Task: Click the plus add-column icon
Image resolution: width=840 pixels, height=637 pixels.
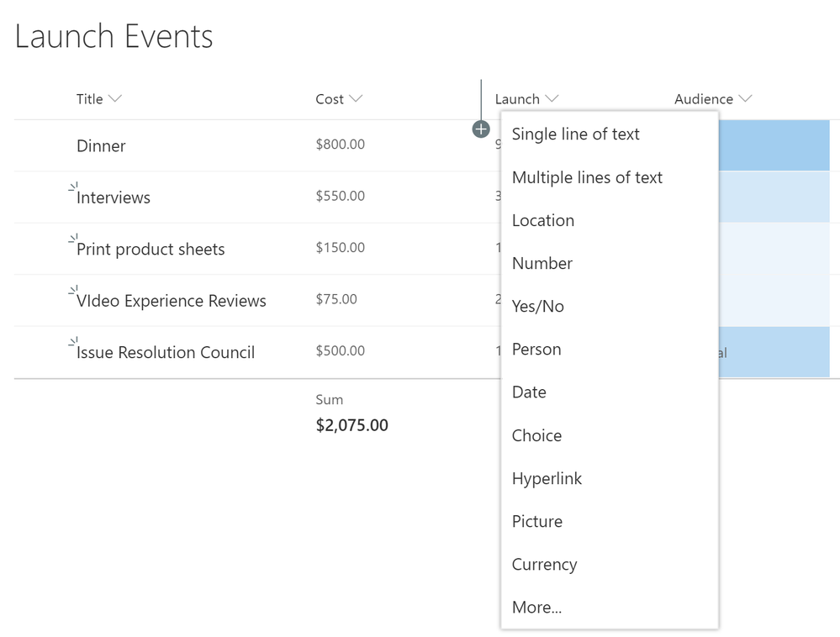Action: 481,129
